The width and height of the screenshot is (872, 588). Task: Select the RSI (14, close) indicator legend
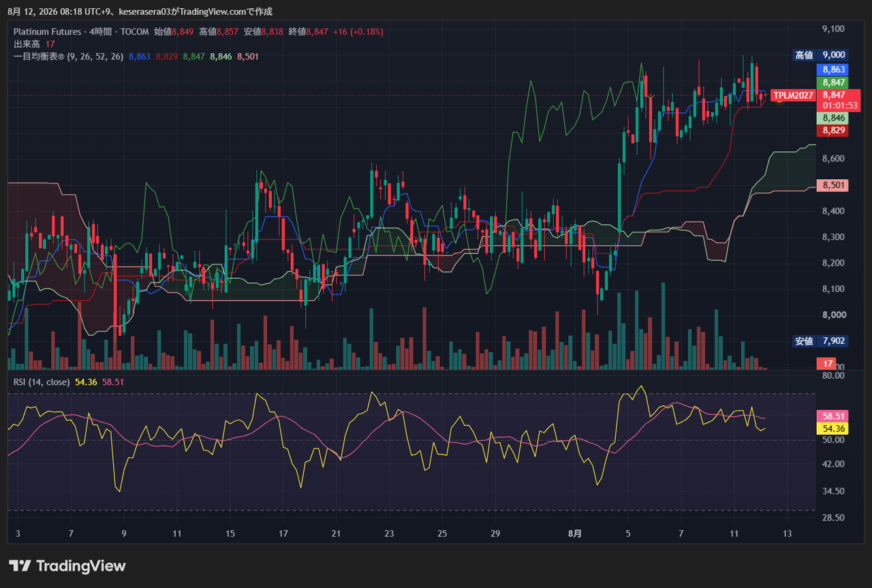coord(42,382)
